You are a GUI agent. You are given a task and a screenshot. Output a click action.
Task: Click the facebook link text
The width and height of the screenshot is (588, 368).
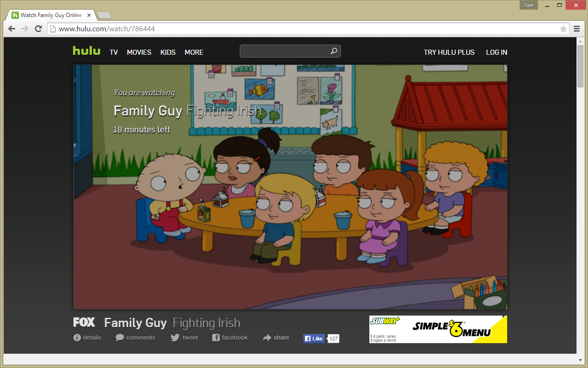tap(235, 338)
